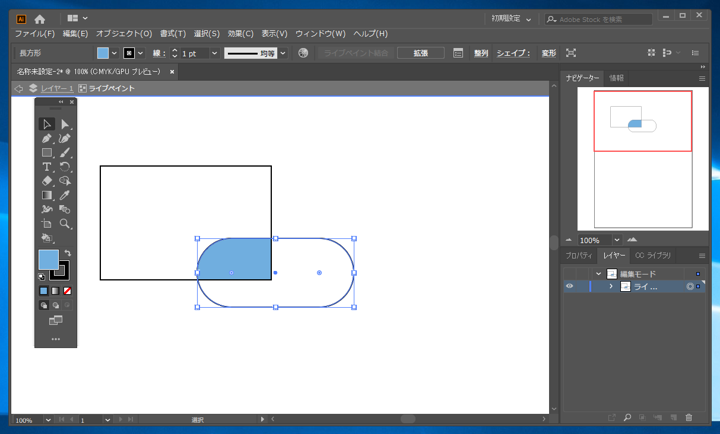Toggle visibility eye of Live Paint layer
The height and width of the screenshot is (434, 720).
(x=570, y=287)
